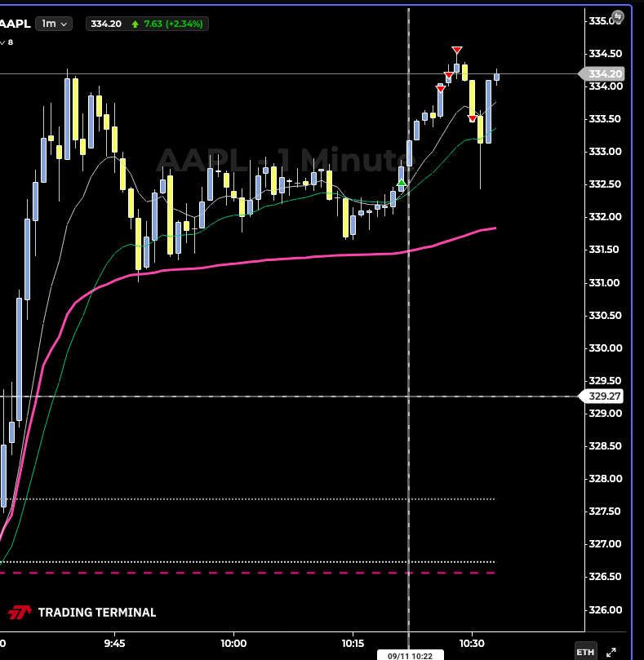Open the 1m timeframe dropdown
The width and height of the screenshot is (644, 660).
click(54, 24)
